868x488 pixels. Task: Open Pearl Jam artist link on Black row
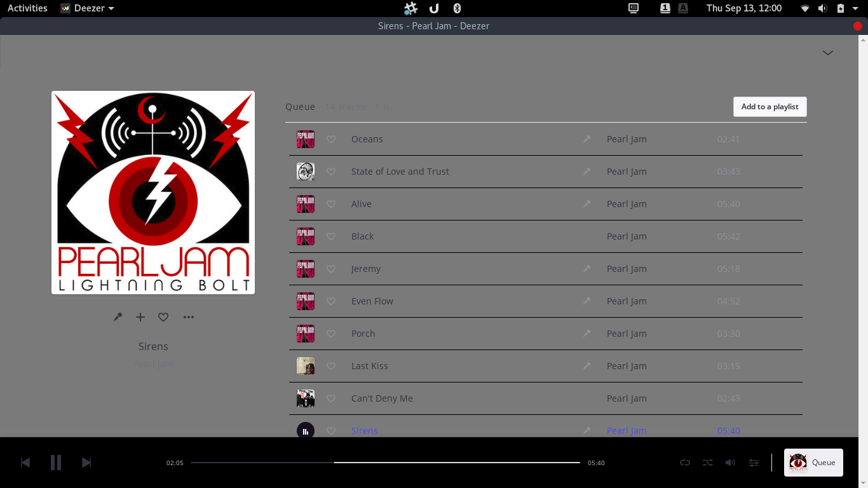(x=627, y=236)
